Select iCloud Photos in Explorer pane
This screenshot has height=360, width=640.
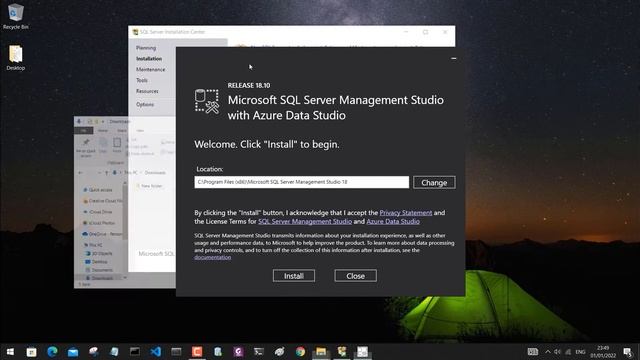(99, 223)
